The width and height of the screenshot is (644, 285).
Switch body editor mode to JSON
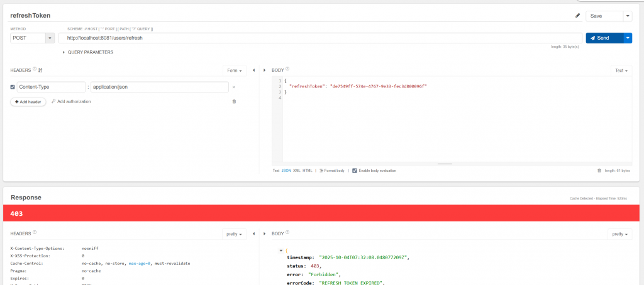pos(286,170)
